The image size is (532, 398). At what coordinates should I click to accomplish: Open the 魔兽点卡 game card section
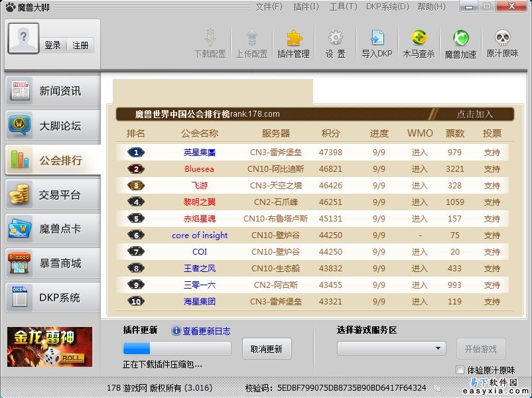[x=52, y=229]
